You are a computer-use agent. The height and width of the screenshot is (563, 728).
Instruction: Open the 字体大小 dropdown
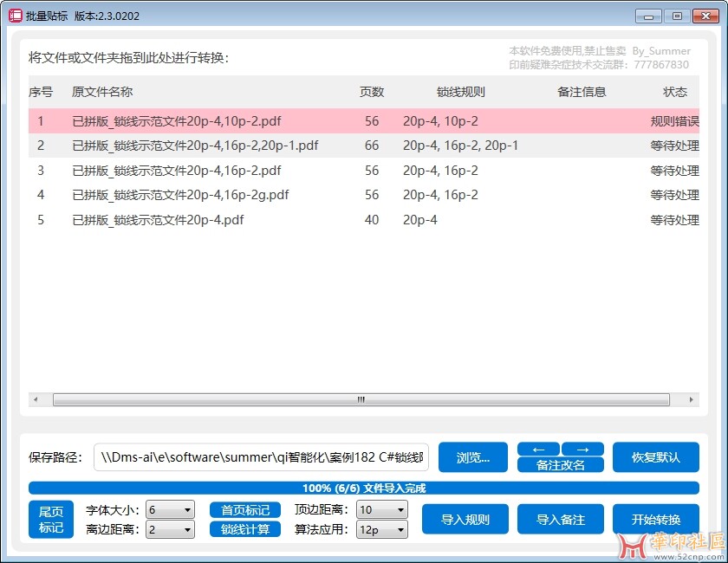[170, 510]
